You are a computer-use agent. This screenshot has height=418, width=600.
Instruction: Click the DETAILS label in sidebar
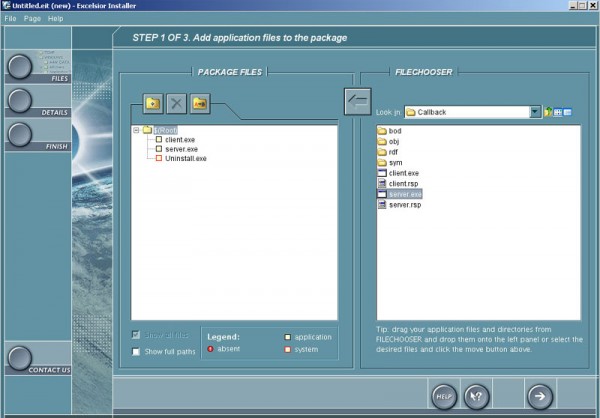pos(55,113)
